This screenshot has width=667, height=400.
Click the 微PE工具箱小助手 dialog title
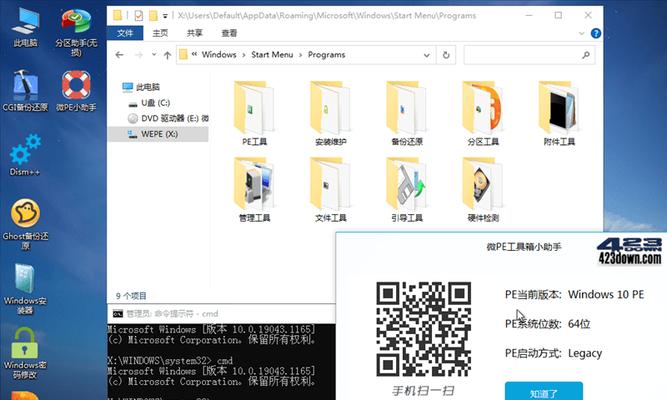(524, 246)
